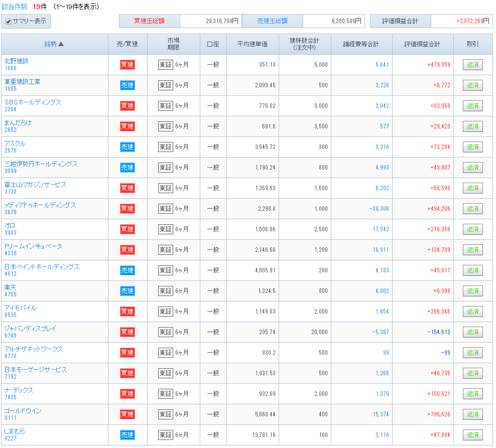Click the 買建玉総額 header link
This screenshot has height=448, width=496.
149,21
